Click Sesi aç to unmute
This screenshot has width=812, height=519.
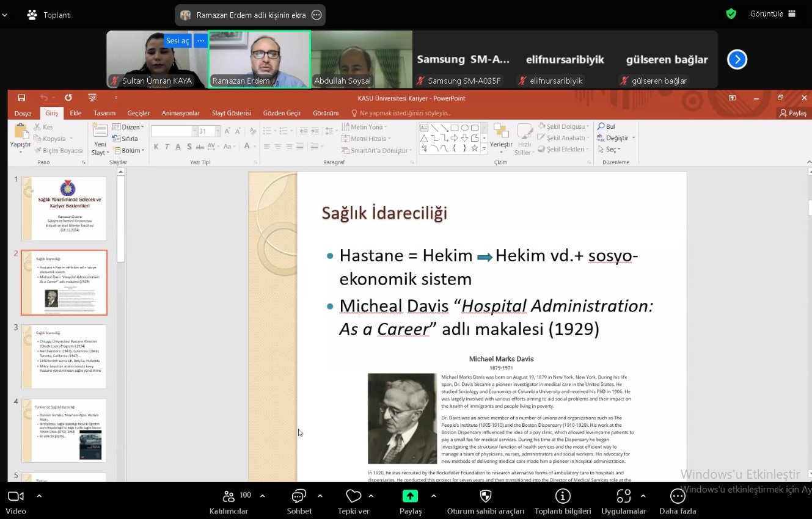point(177,41)
